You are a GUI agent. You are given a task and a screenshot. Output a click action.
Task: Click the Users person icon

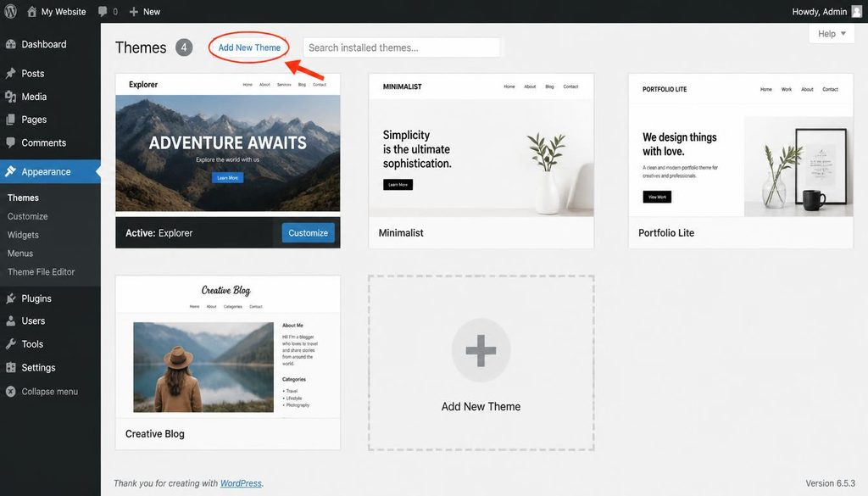[10, 321]
